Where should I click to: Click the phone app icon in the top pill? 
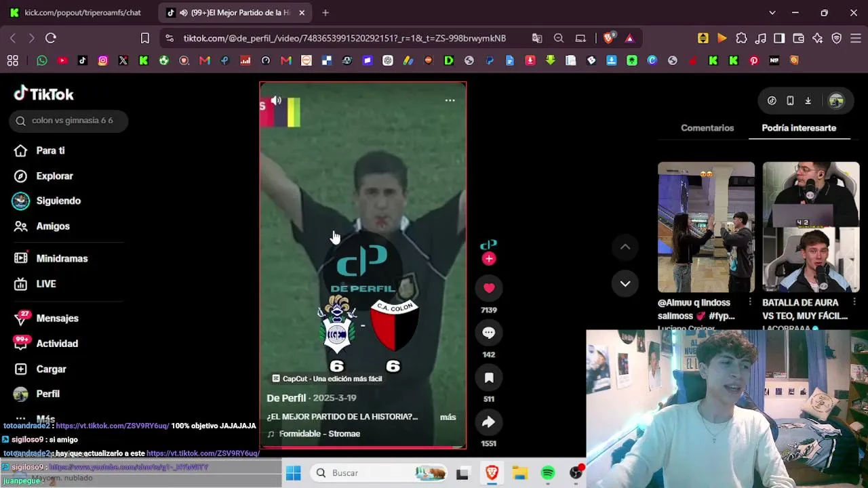[x=790, y=101]
